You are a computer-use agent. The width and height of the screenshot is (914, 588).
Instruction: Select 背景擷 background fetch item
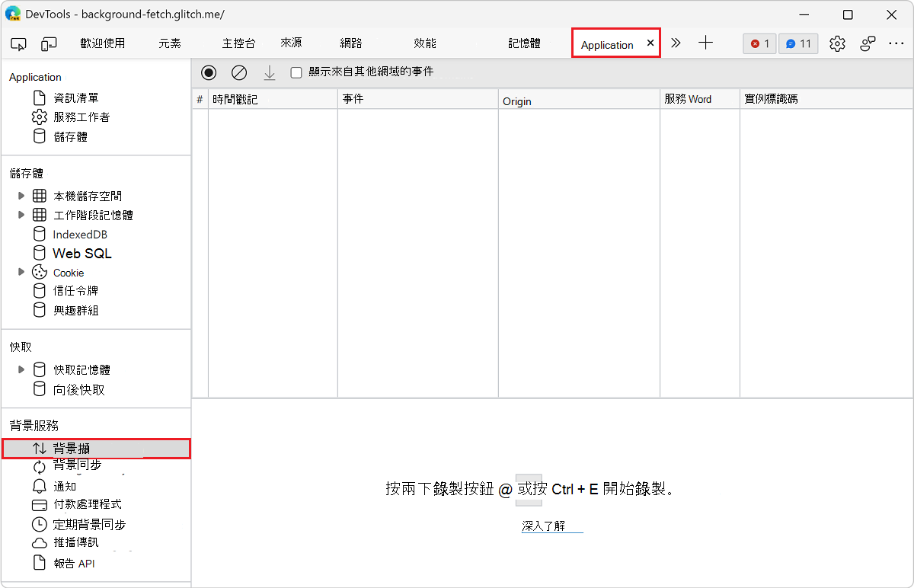(96, 449)
